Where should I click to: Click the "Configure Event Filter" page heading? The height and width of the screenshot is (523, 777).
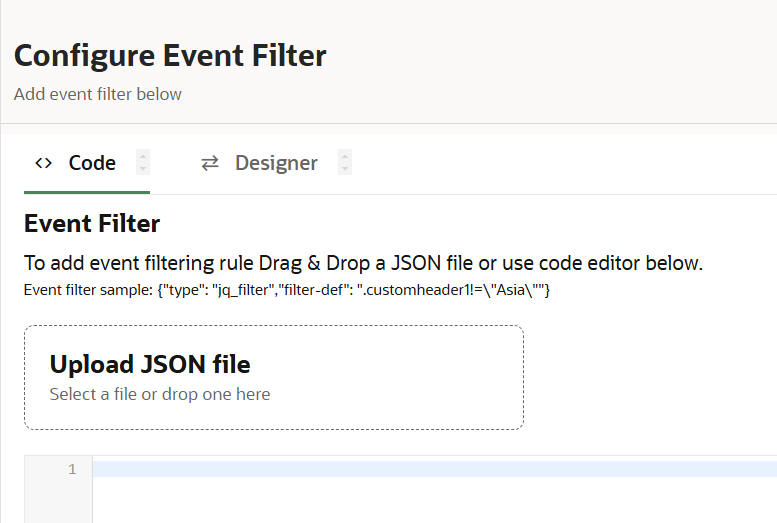[x=170, y=55]
